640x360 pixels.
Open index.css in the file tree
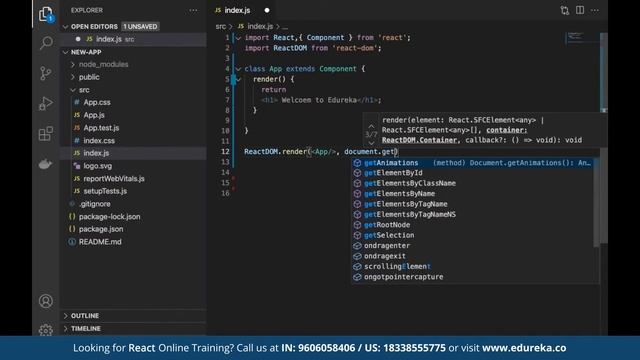pos(134,140)
